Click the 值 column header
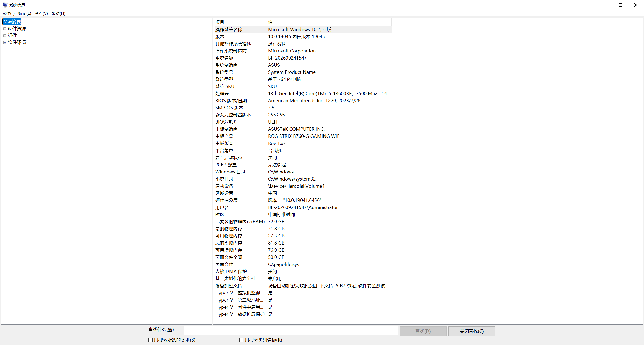 [329, 22]
